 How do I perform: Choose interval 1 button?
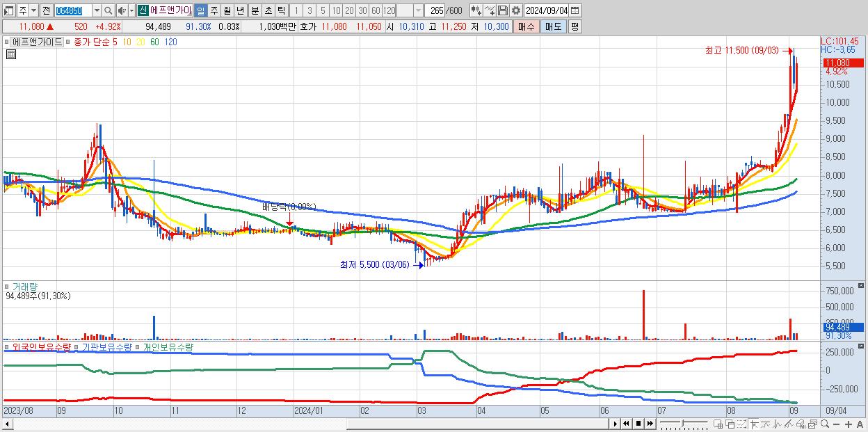pyautogui.click(x=296, y=10)
